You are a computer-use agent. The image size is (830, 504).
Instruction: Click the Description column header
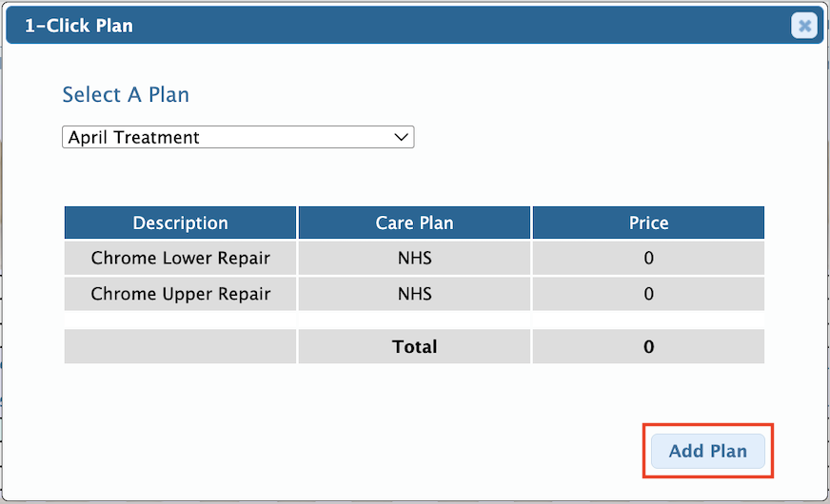[181, 223]
